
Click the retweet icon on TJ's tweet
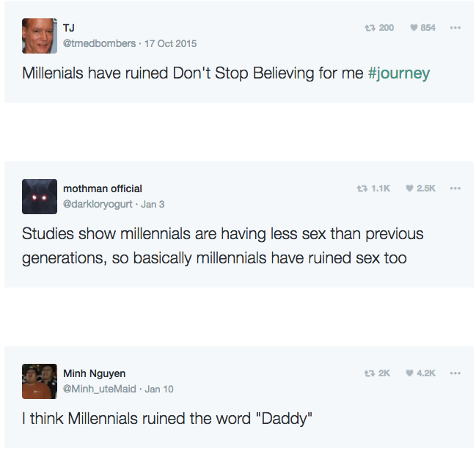click(x=370, y=28)
